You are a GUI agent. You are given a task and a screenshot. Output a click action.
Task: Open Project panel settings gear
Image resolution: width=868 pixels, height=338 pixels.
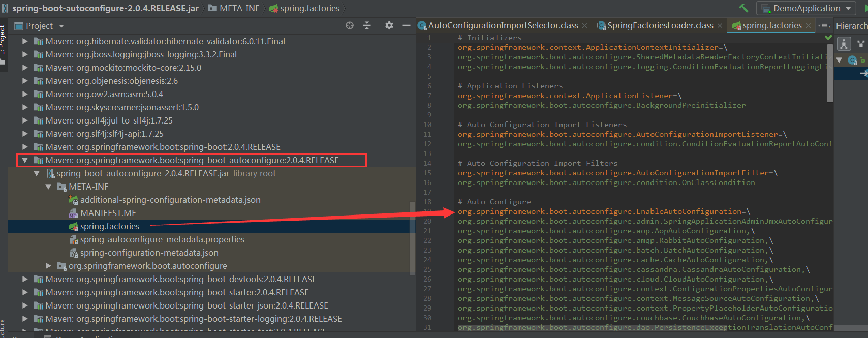coord(389,25)
